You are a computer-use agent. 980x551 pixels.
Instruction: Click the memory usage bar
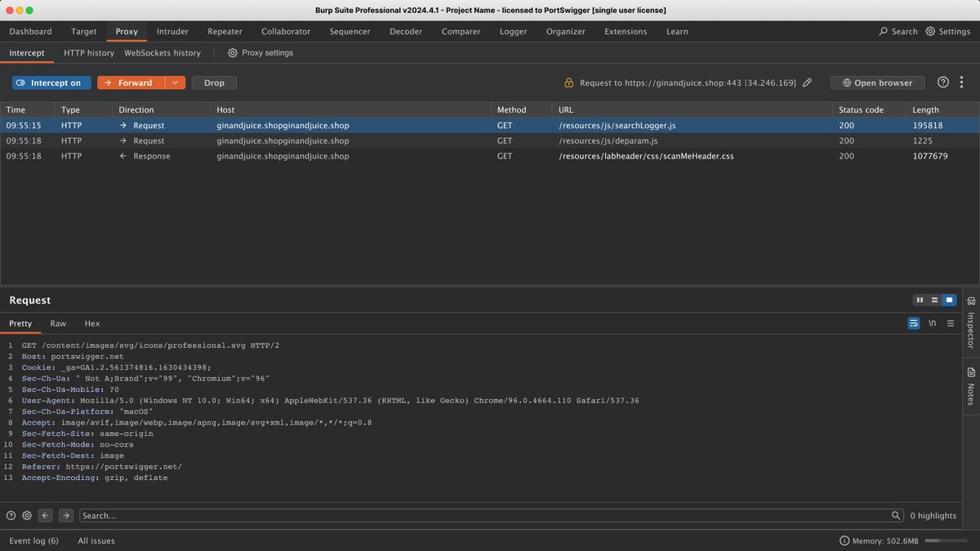coord(944,541)
